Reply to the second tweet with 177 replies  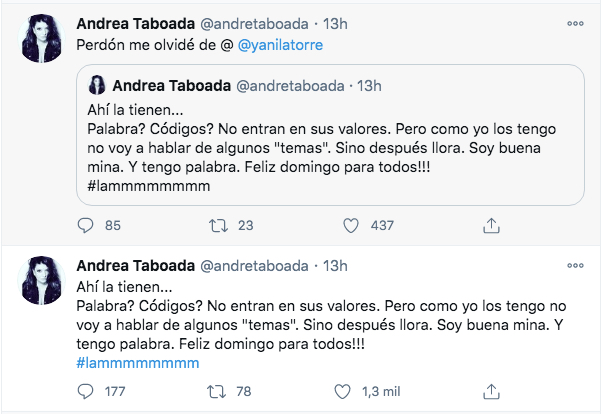pyautogui.click(x=85, y=389)
